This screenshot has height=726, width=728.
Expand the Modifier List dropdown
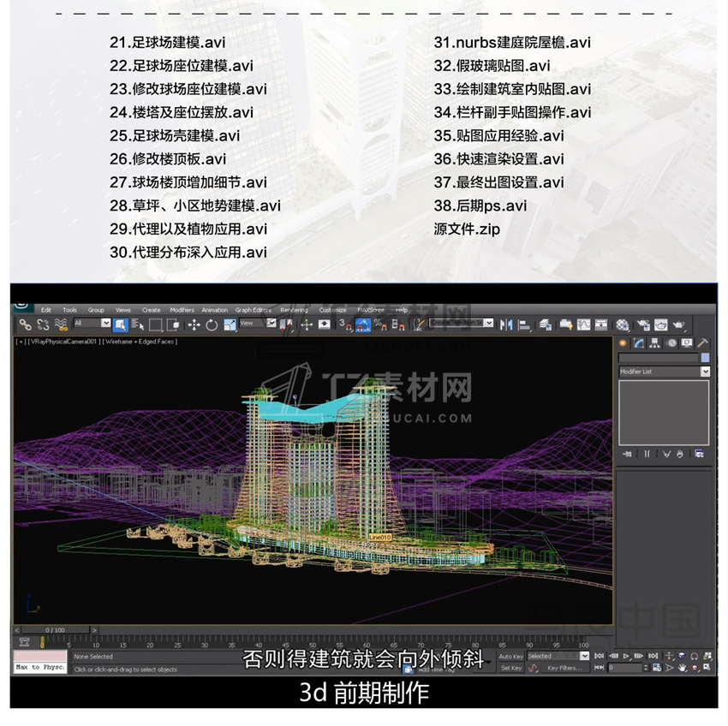click(x=664, y=372)
